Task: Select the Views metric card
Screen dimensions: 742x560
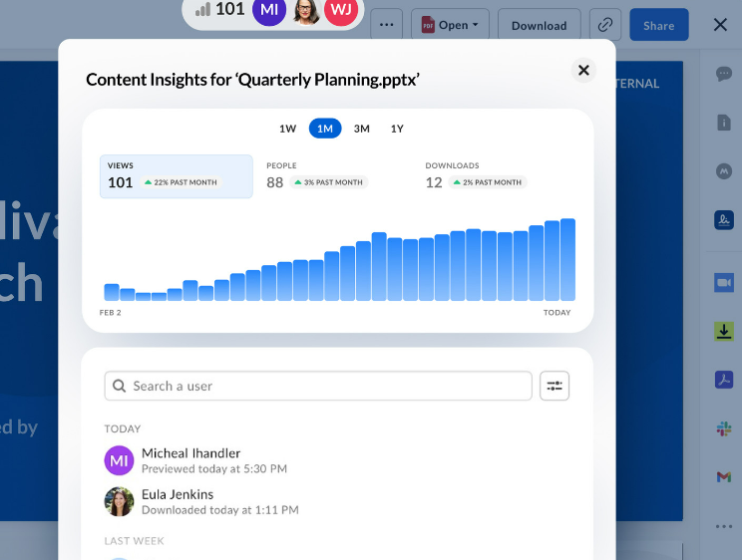Action: pos(177,176)
